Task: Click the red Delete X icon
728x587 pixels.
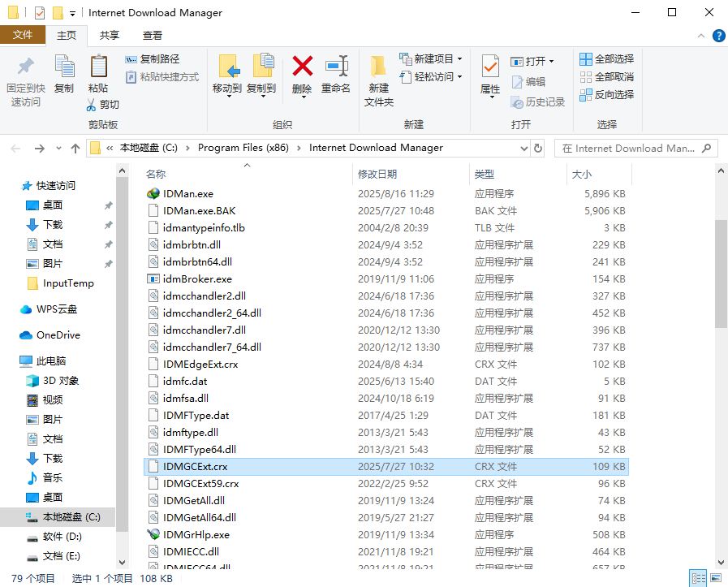Action: coord(302,66)
